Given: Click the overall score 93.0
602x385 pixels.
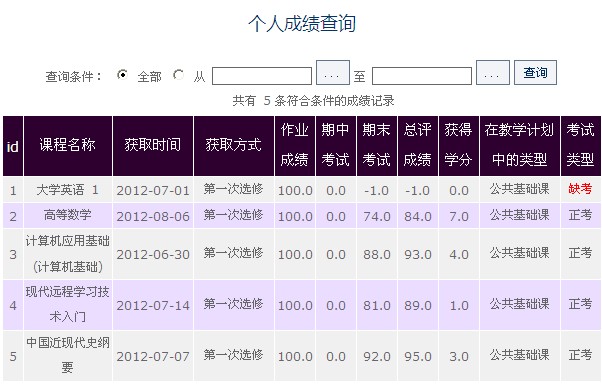Looking at the screenshot, I should (x=418, y=254).
